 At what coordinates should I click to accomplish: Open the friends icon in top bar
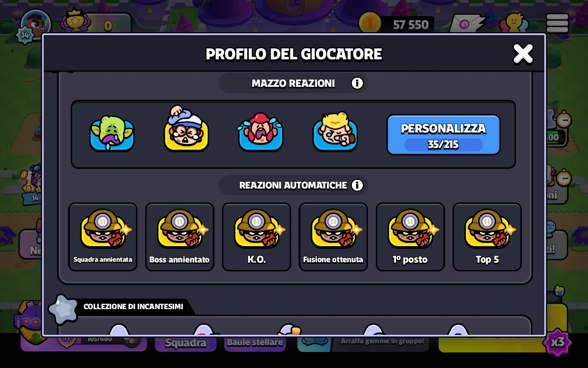514,23
